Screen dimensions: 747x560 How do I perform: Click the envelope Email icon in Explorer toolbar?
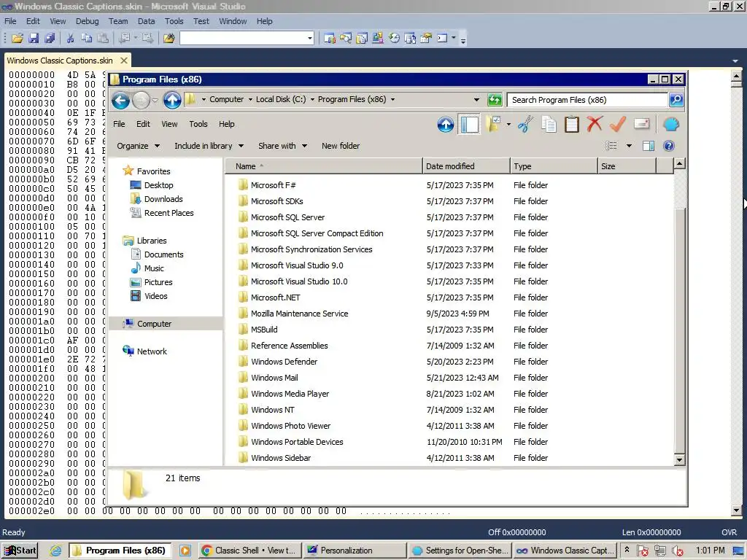point(642,124)
